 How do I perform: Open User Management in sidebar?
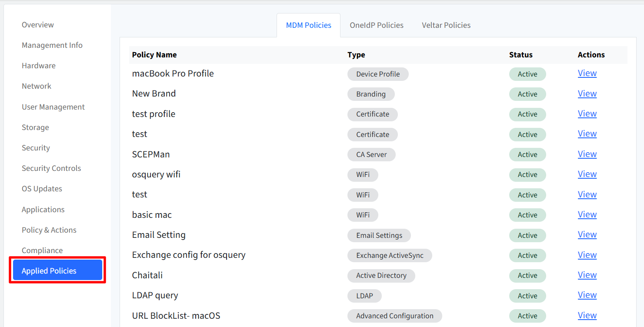[x=53, y=107]
